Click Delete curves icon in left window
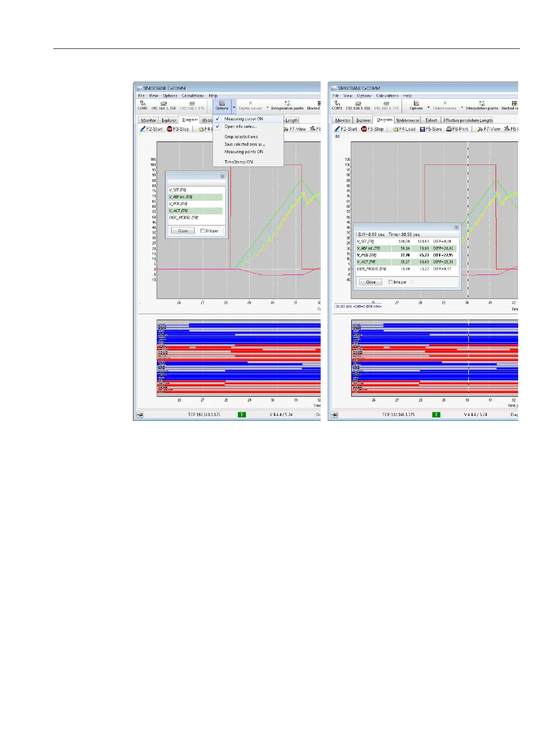 (250, 103)
